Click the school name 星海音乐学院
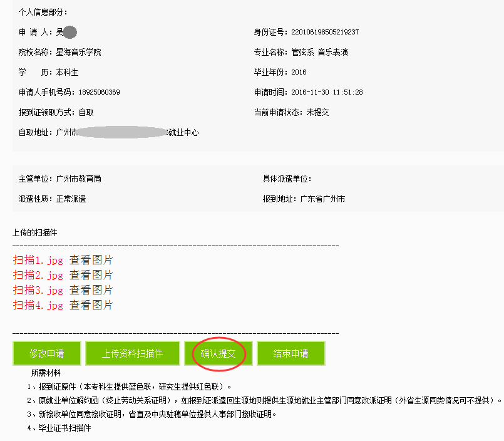Image resolution: width=504 pixels, height=441 pixels. [78, 53]
